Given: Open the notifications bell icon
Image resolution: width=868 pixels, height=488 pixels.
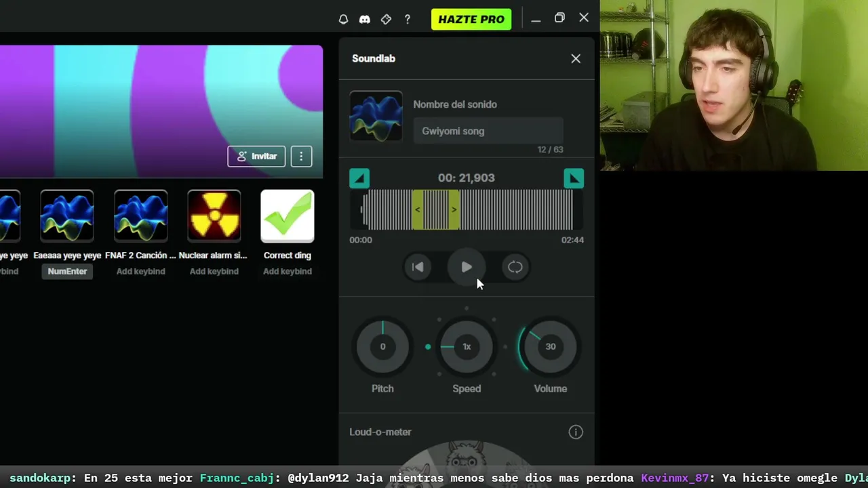Looking at the screenshot, I should click(343, 19).
